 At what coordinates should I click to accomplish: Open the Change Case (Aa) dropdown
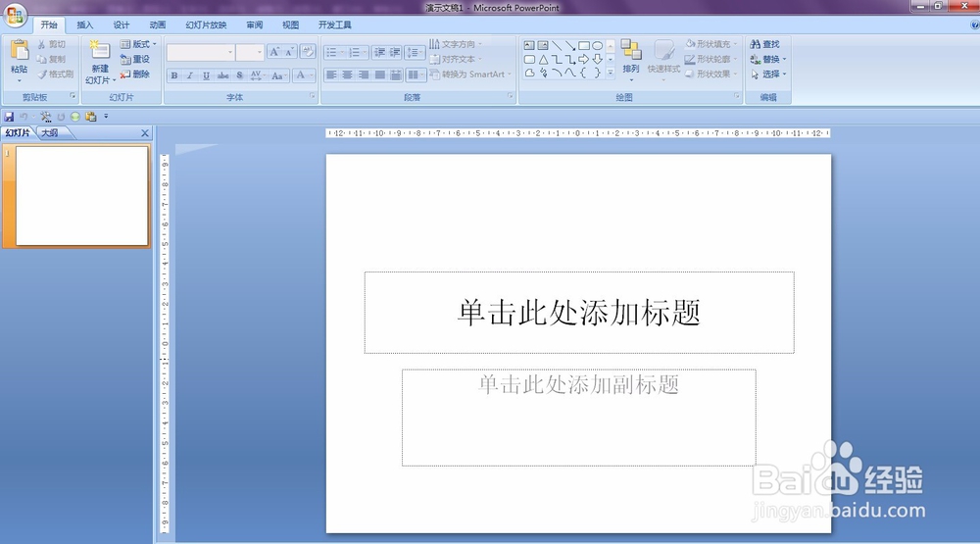click(x=278, y=75)
